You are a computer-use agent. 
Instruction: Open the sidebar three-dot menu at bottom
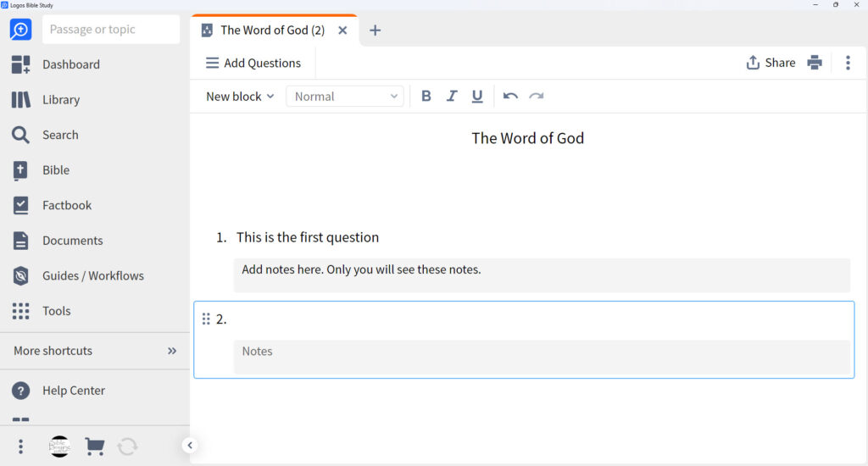click(20, 446)
